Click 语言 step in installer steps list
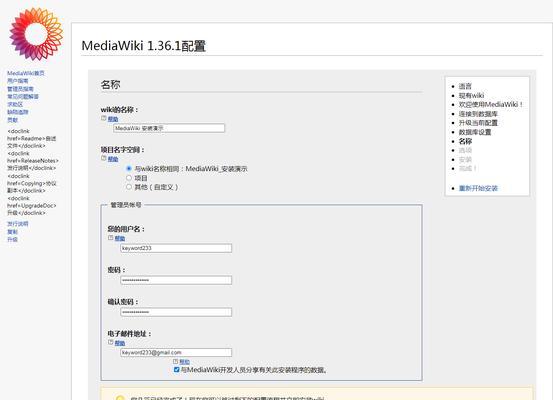The height and width of the screenshot is (400, 553). coord(465,86)
